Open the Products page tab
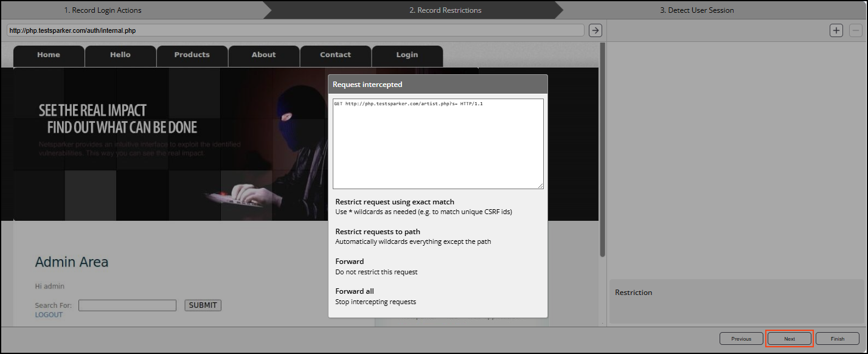The height and width of the screenshot is (354, 868). 192,55
